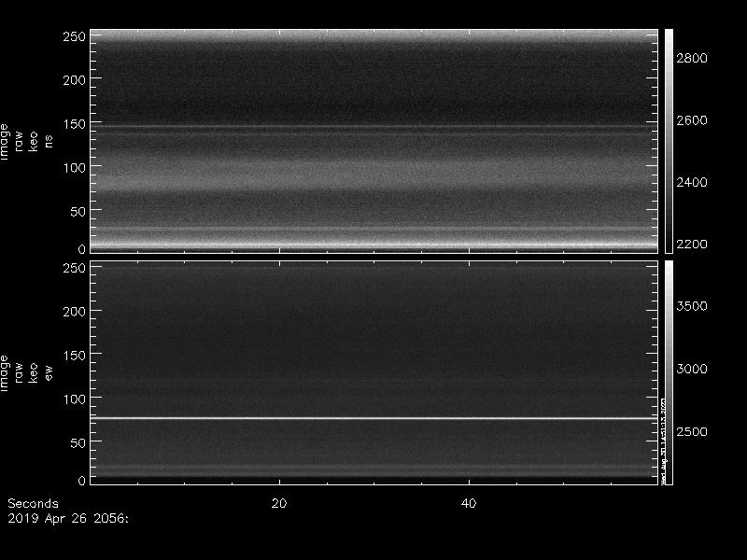Viewport: 747px width, 560px height.
Task: Click the '2800' colorbar value
Action: [x=692, y=58]
